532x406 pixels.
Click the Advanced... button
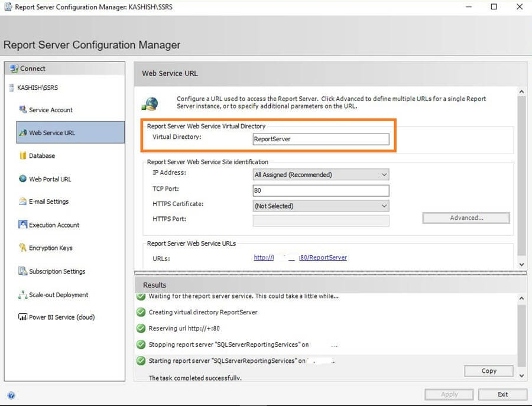466,217
